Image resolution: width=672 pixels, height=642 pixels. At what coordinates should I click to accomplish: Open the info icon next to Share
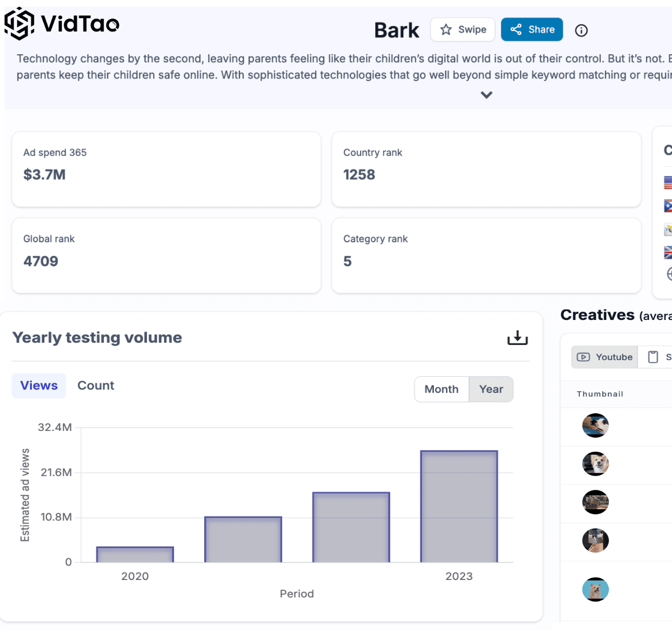(581, 30)
